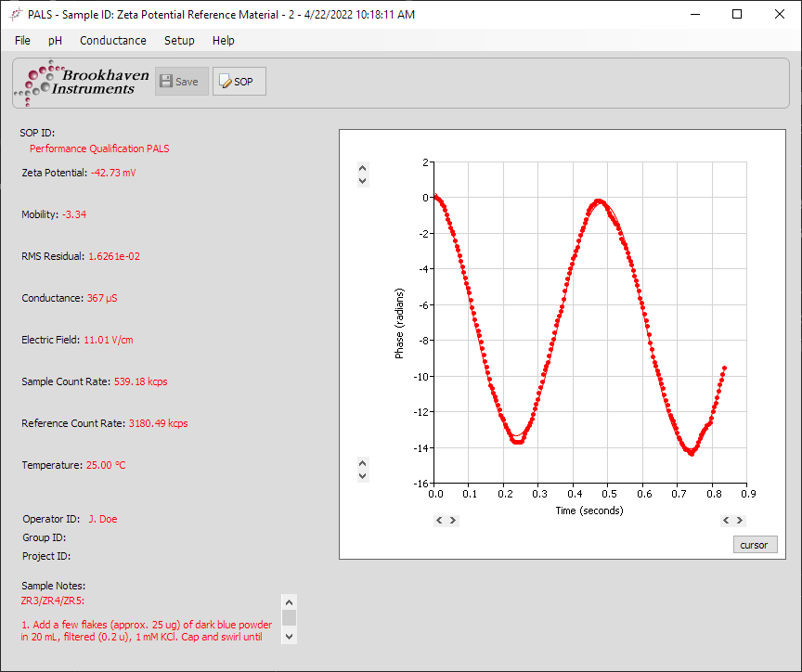Click the down arrow at bottom of Phase axis

(363, 475)
